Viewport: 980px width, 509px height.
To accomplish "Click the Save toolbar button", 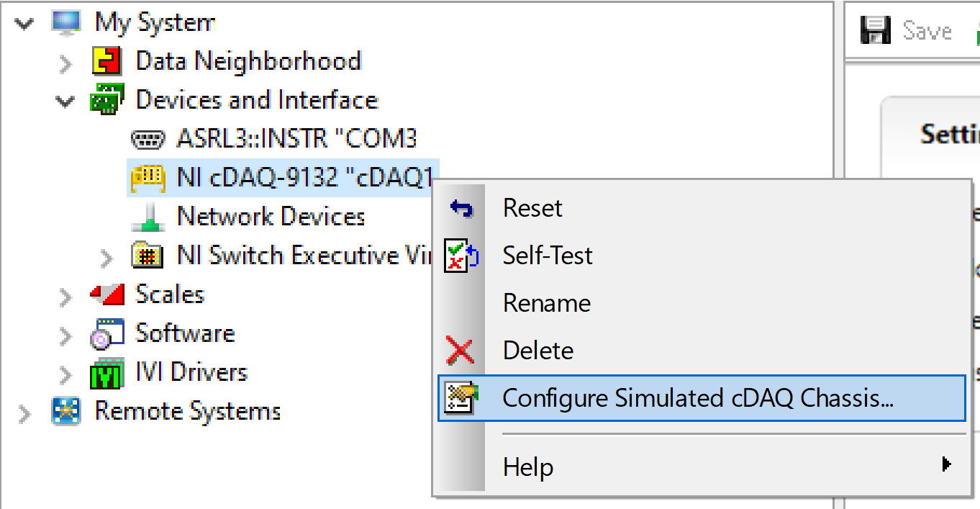I will [x=908, y=31].
